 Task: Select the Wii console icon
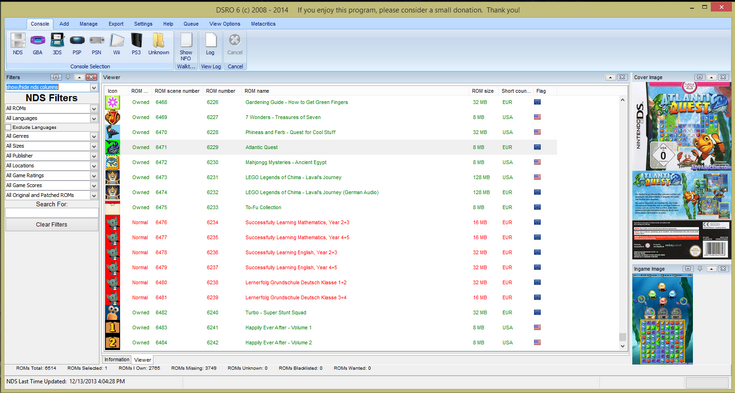[116, 41]
